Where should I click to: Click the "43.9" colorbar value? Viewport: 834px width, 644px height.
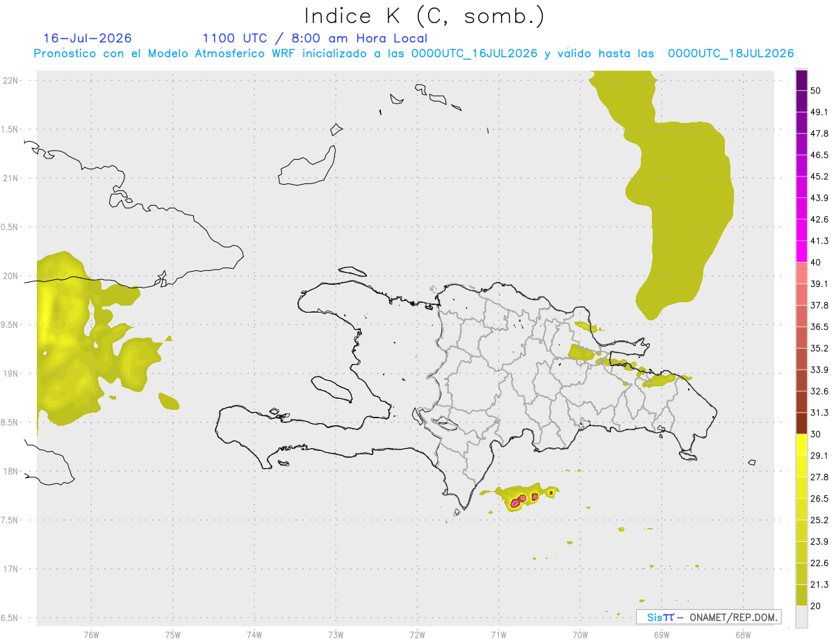point(820,198)
